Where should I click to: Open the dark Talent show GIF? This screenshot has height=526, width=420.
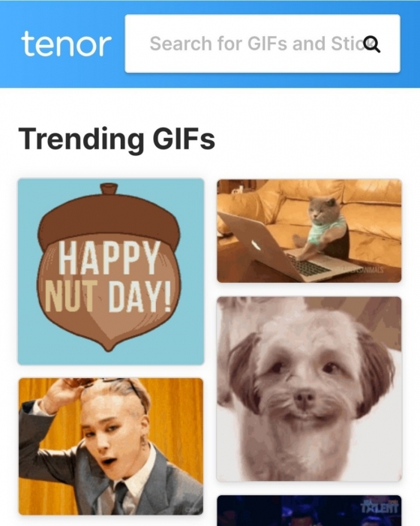(x=309, y=510)
